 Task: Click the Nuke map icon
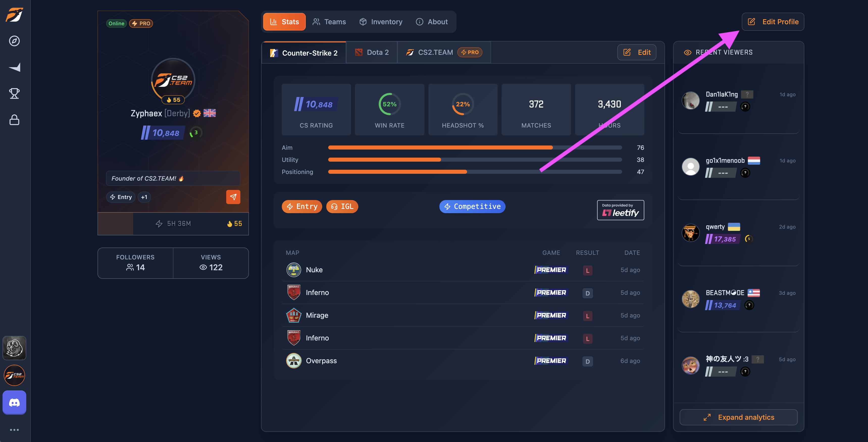pyautogui.click(x=293, y=270)
